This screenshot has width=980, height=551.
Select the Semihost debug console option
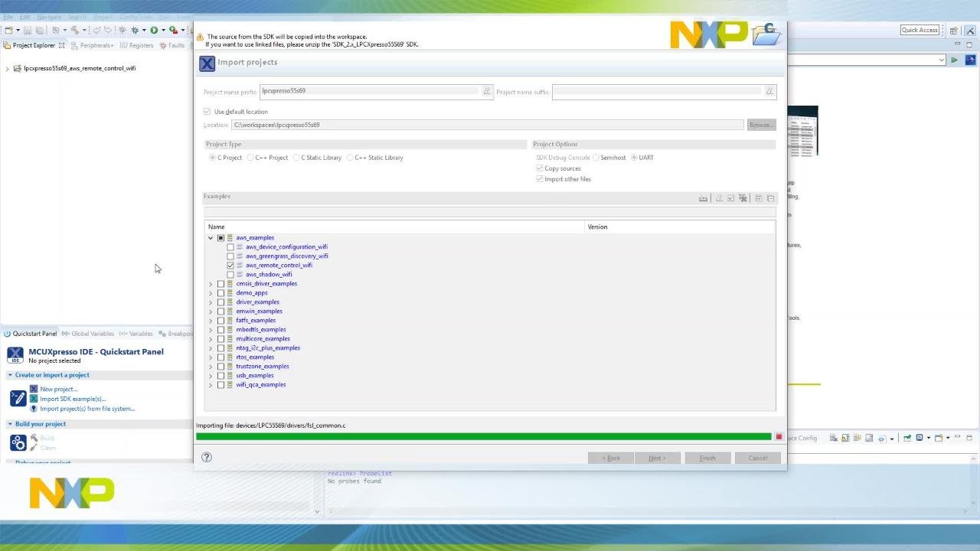click(596, 158)
